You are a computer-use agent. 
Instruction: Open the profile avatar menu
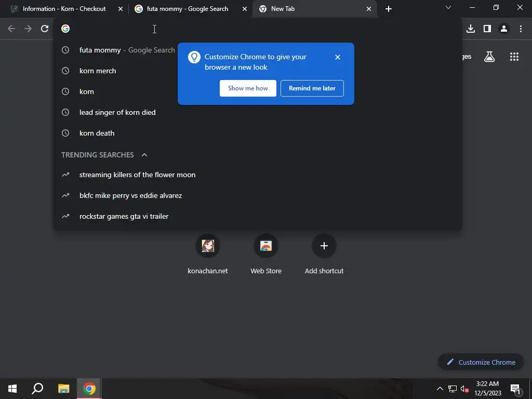504,29
